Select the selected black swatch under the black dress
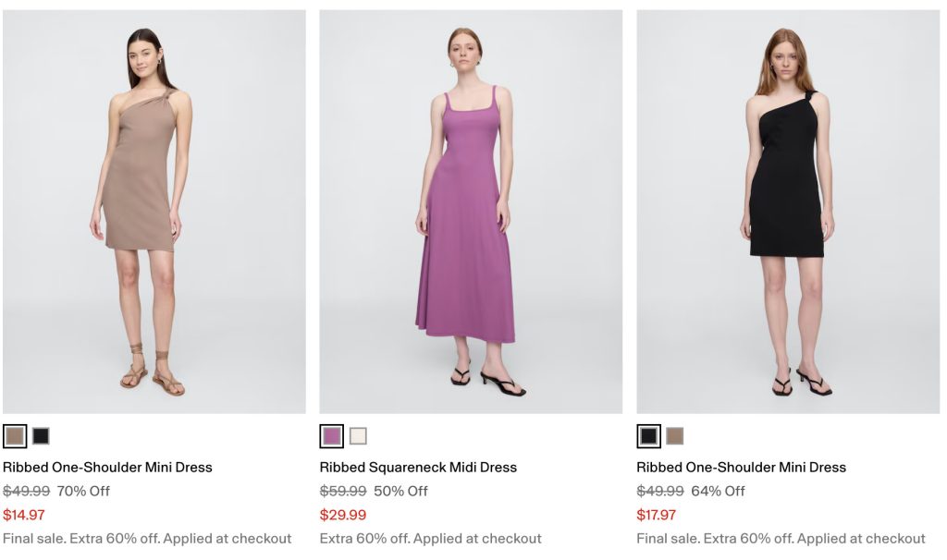 pos(649,436)
